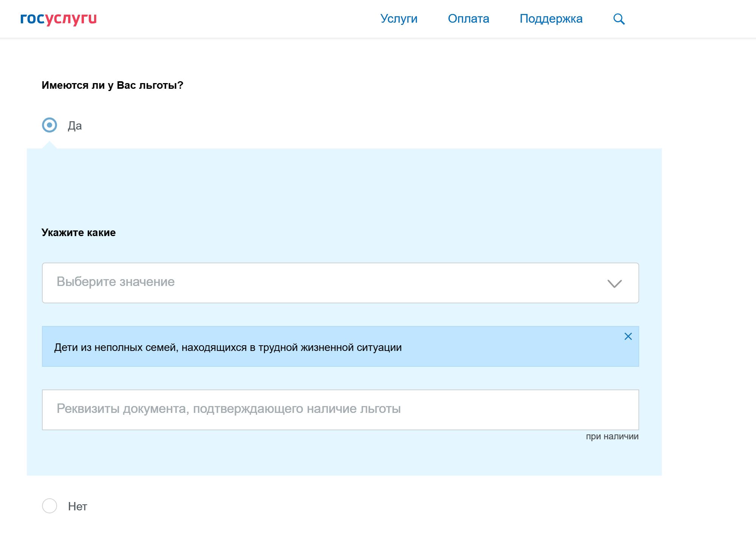Focus the benefit document details input field
This screenshot has height=550, width=756.
click(340, 409)
